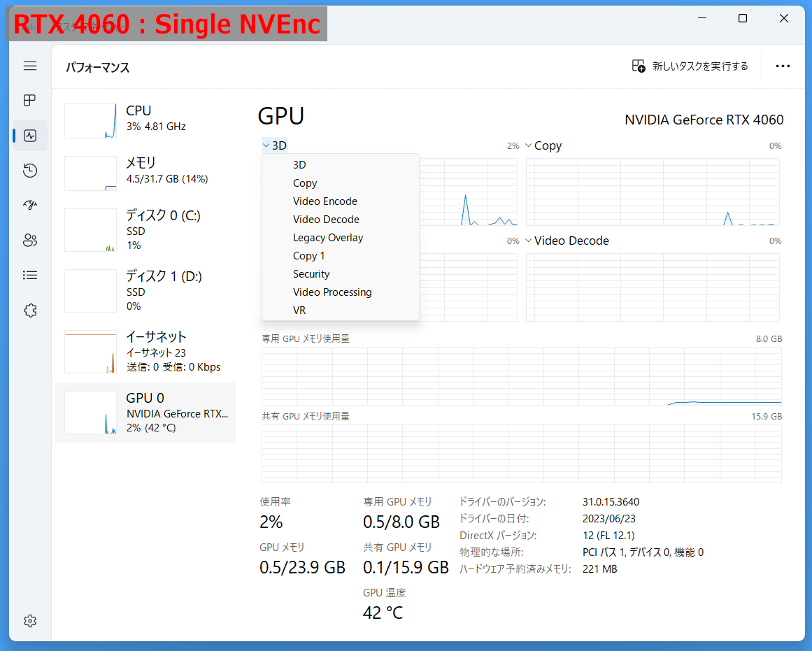
Task: Open the Users page icon
Action: pyautogui.click(x=30, y=241)
